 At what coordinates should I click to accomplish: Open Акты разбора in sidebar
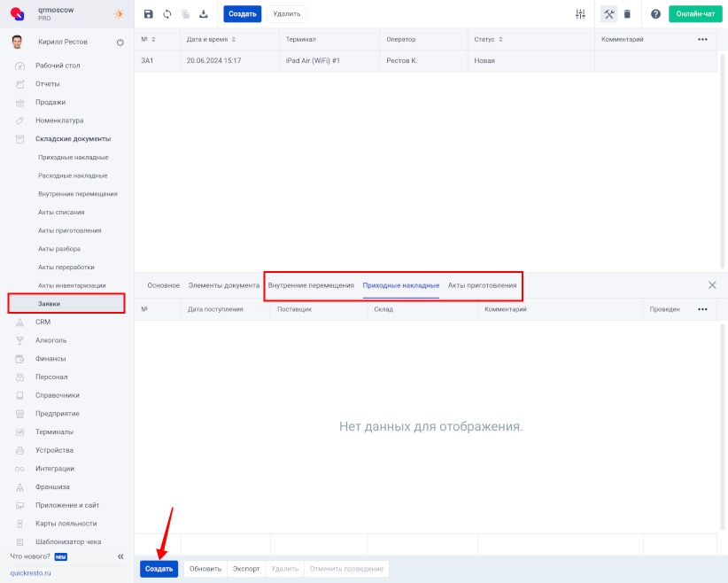point(59,249)
